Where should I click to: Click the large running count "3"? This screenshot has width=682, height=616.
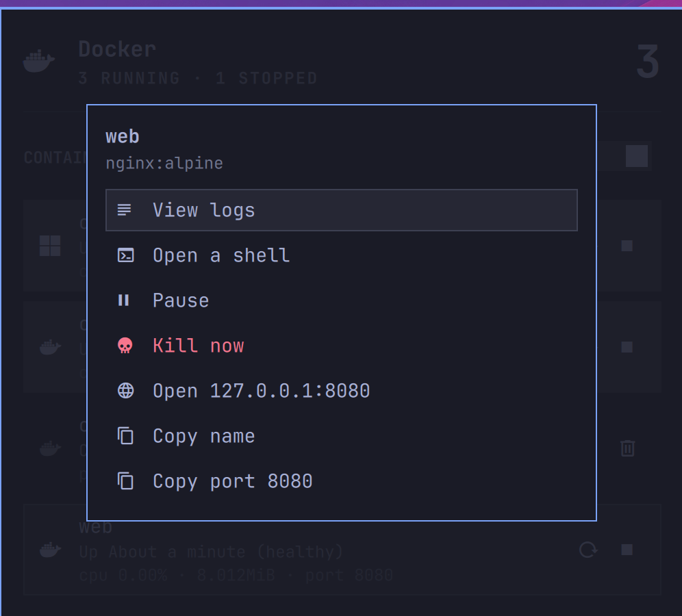[x=647, y=62]
